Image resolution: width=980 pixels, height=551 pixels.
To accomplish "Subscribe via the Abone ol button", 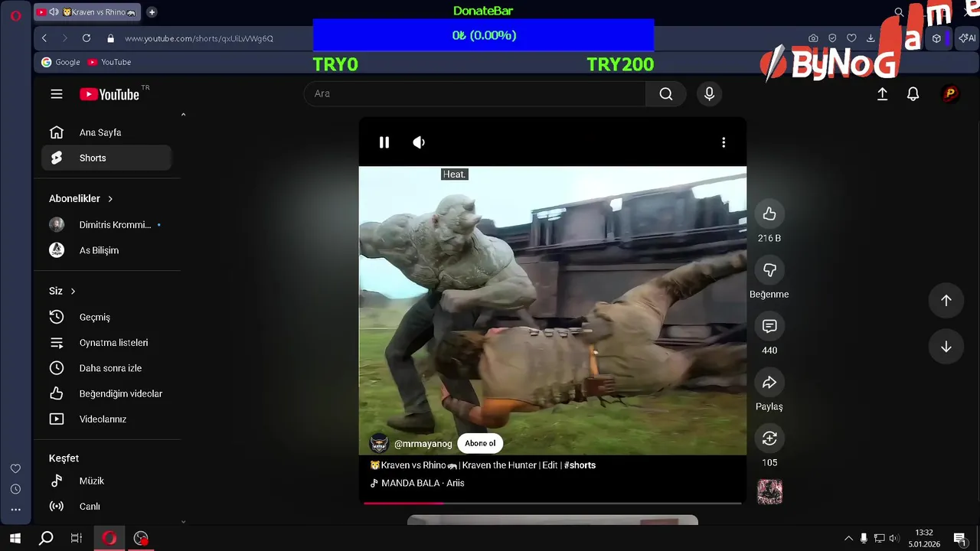I will pyautogui.click(x=480, y=443).
